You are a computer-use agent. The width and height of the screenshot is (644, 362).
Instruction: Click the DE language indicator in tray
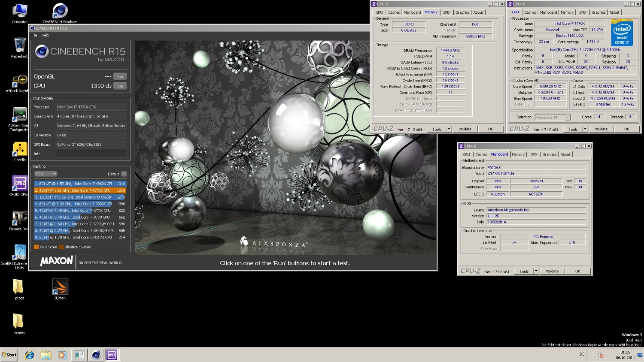(582, 354)
